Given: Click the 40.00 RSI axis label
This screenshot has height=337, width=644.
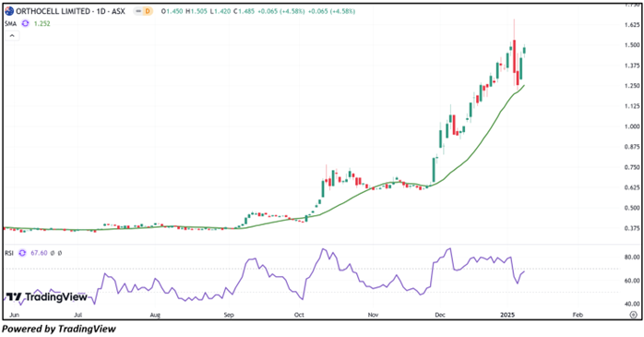Looking at the screenshot, I should 632,304.
